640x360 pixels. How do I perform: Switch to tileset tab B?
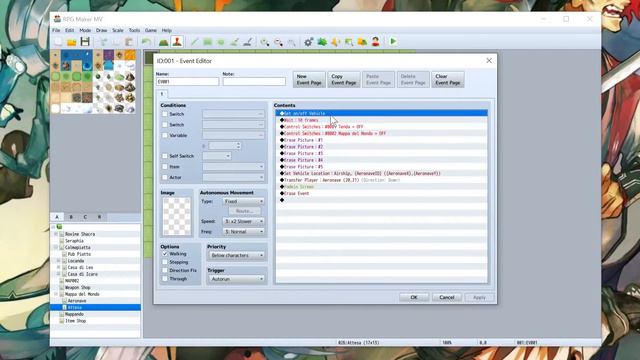tap(71, 217)
